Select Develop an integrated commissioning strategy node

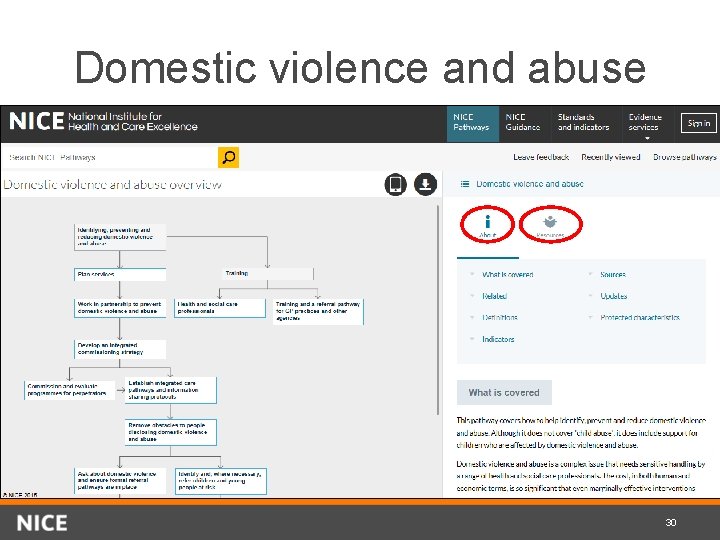click(120, 349)
